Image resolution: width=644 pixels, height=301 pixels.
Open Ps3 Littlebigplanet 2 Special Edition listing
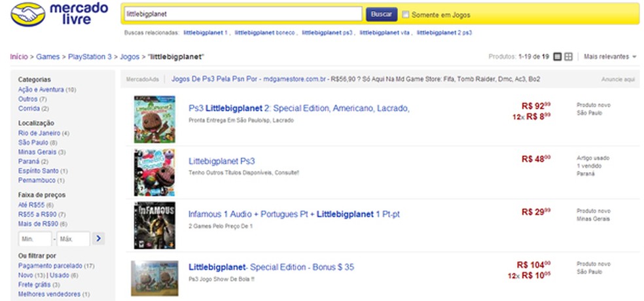pyautogui.click(x=299, y=109)
